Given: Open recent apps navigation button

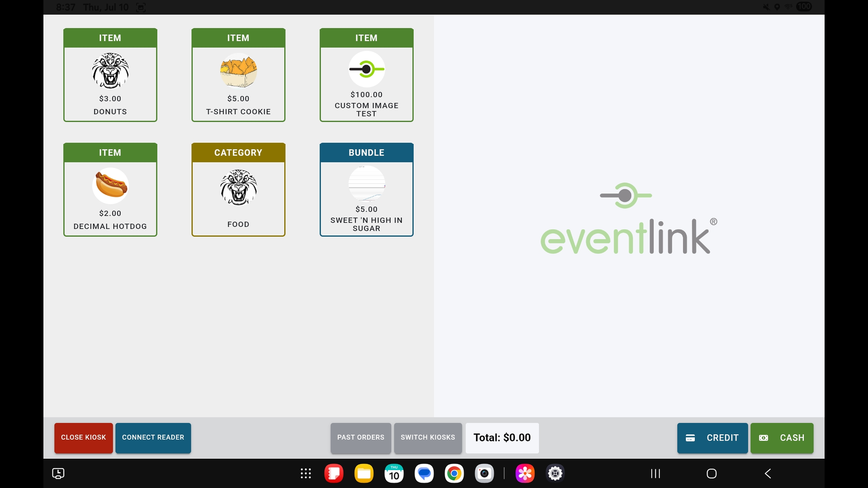Looking at the screenshot, I should tap(655, 474).
